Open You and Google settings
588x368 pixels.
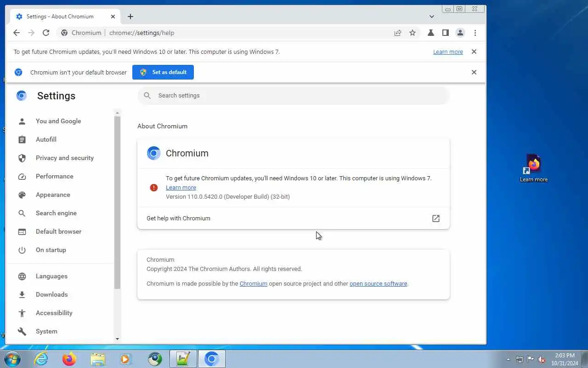[58, 121]
